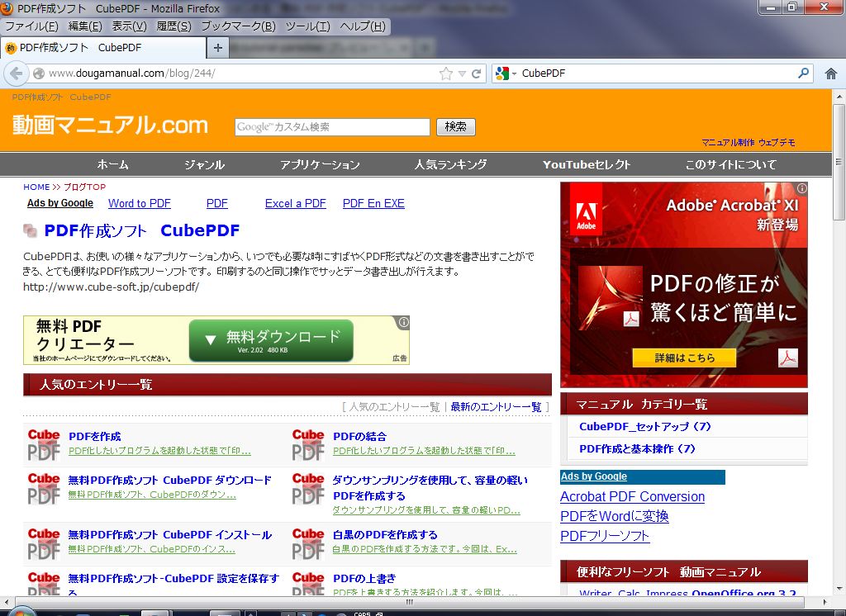Image resolution: width=846 pixels, height=616 pixels.
Task: Click the Cube PDF icon beside PDFの結合
Action: (307, 443)
